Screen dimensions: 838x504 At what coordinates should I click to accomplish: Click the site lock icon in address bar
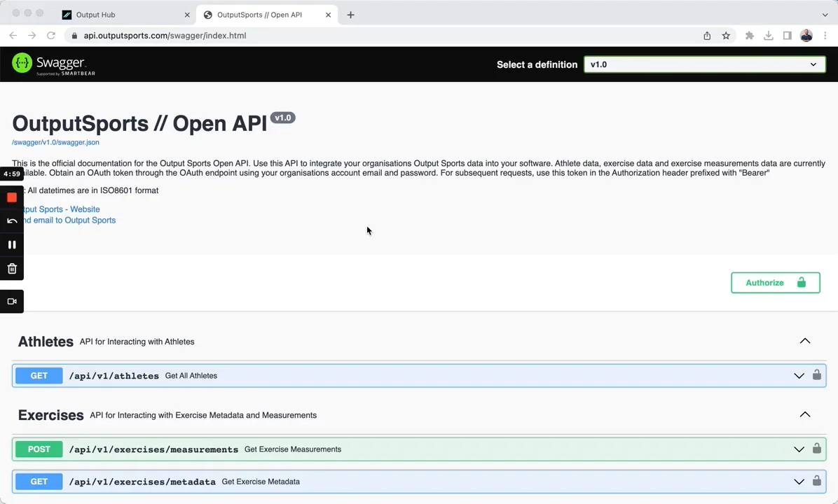(74, 36)
